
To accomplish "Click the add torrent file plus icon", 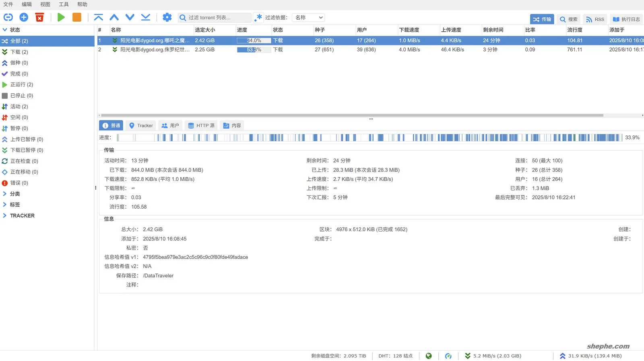I will pos(24,17).
